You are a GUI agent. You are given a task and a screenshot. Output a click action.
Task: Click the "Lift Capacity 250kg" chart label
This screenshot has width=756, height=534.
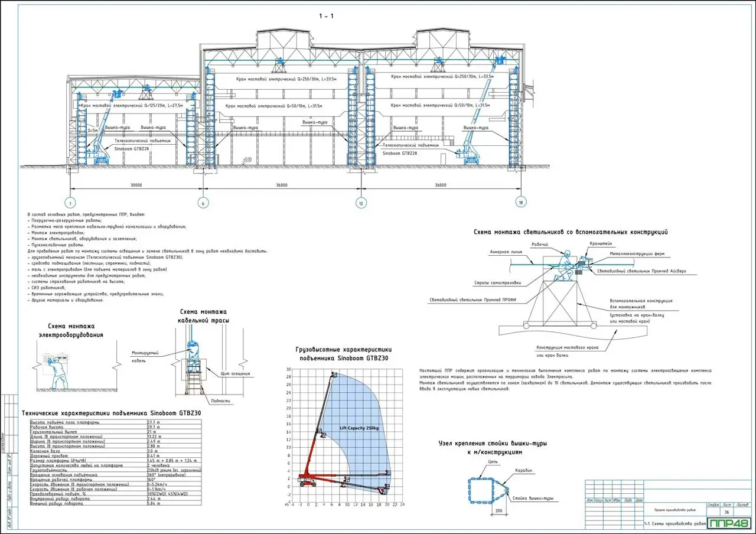click(x=360, y=428)
